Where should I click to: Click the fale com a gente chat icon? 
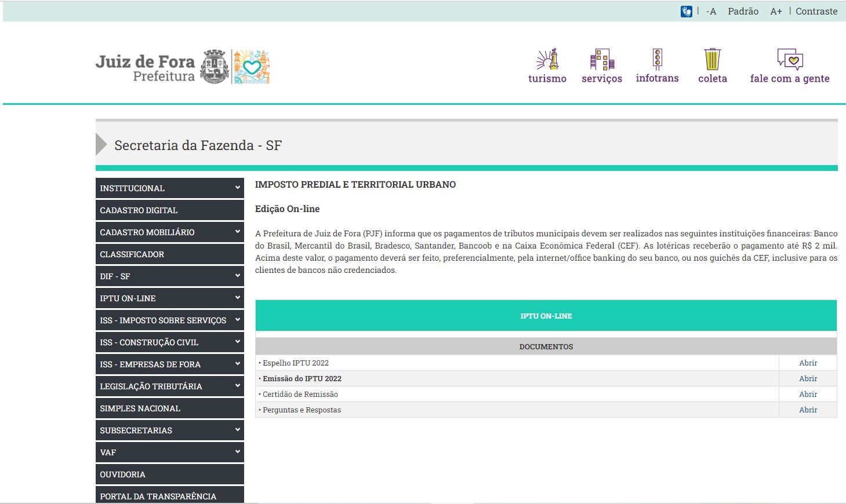[x=789, y=59]
